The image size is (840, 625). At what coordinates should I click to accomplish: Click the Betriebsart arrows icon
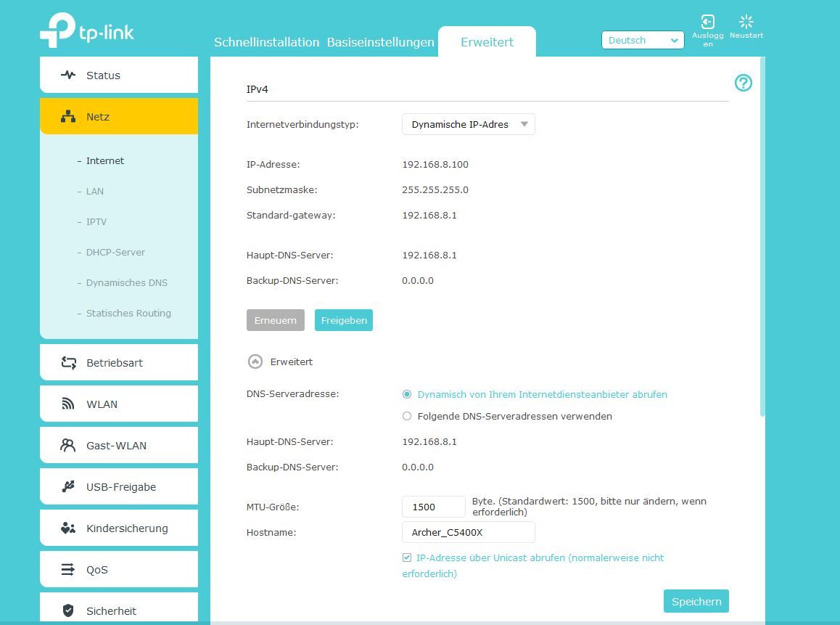pos(68,362)
